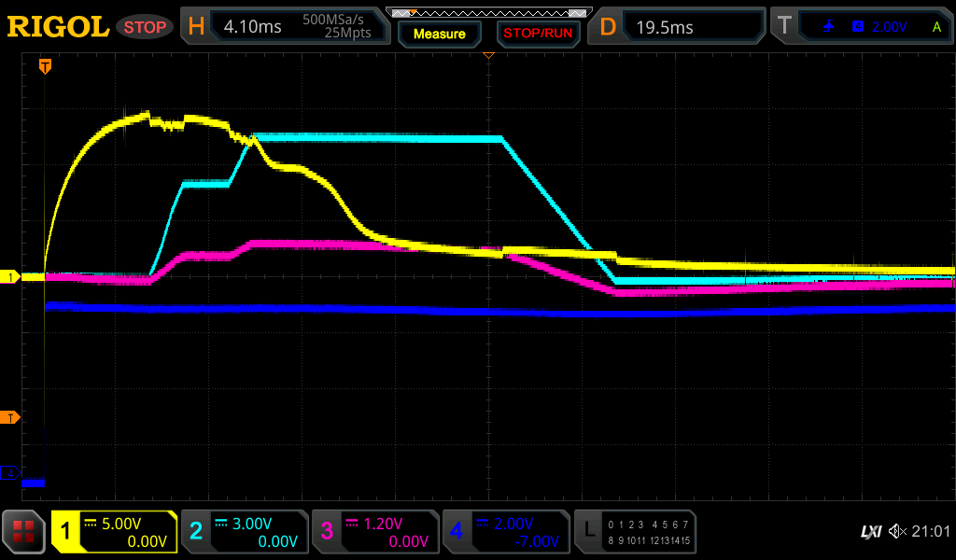Open the logic analyzer digital channels panel
Viewport: 956px width, 560px height.
(635, 532)
